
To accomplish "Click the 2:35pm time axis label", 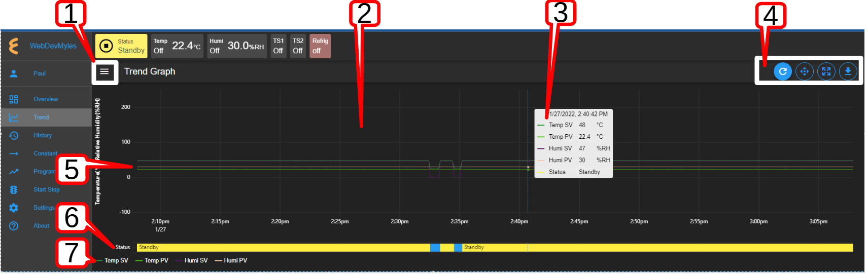I will coord(459,222).
